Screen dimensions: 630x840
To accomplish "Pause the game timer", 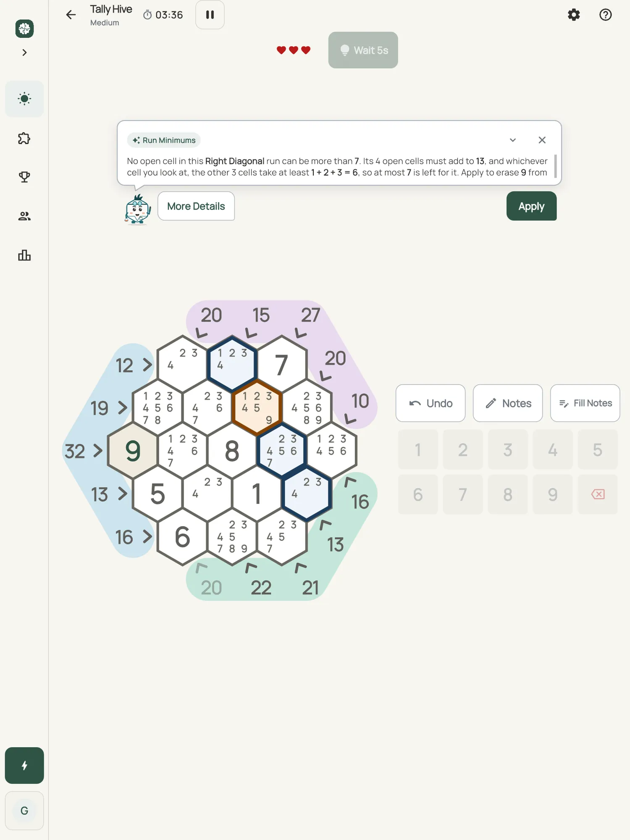I will (x=210, y=15).
